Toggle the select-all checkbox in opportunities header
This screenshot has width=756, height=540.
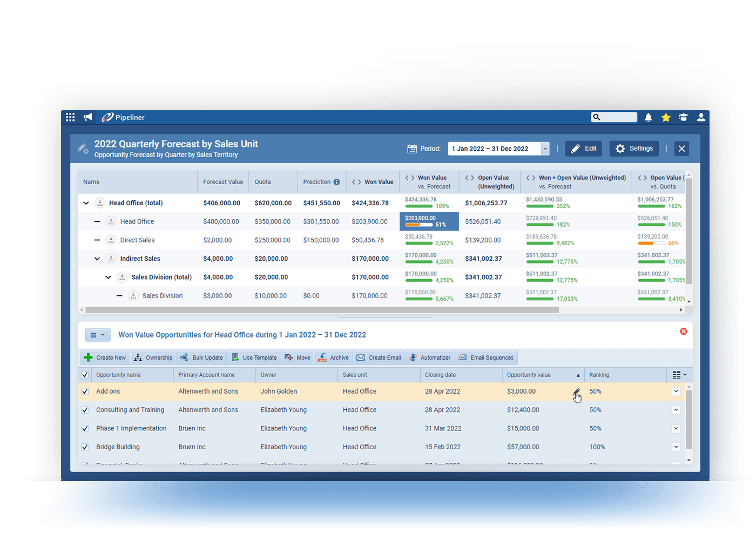coord(85,374)
